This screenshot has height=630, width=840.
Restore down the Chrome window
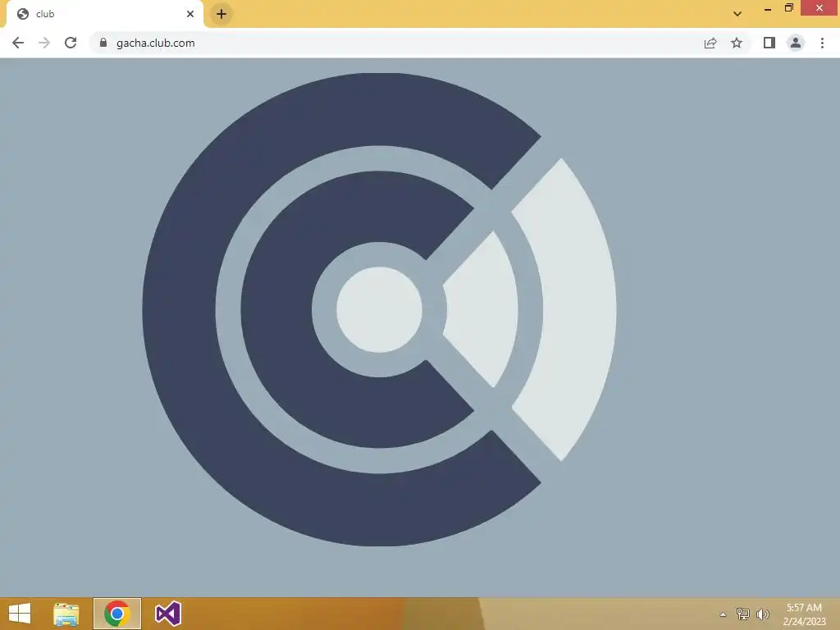click(x=788, y=8)
